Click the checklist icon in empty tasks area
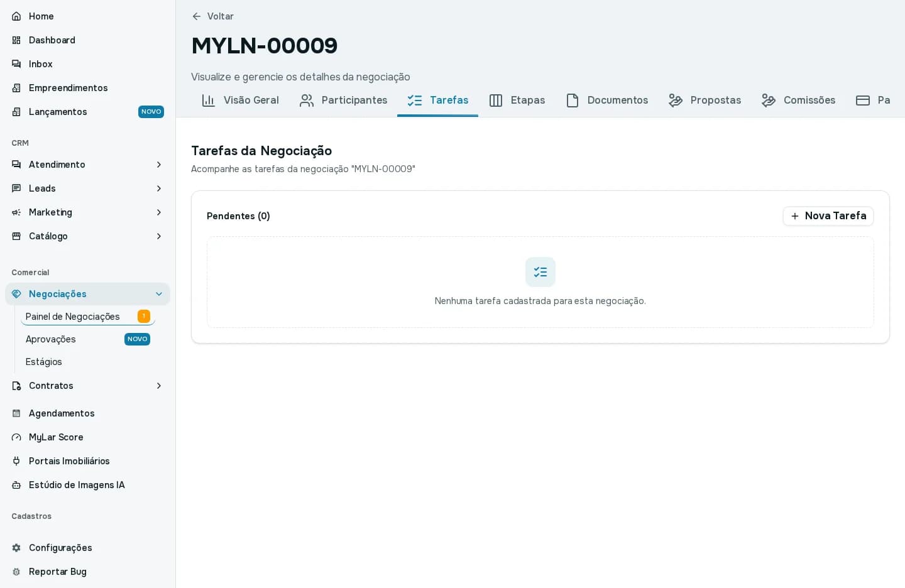 pyautogui.click(x=540, y=272)
